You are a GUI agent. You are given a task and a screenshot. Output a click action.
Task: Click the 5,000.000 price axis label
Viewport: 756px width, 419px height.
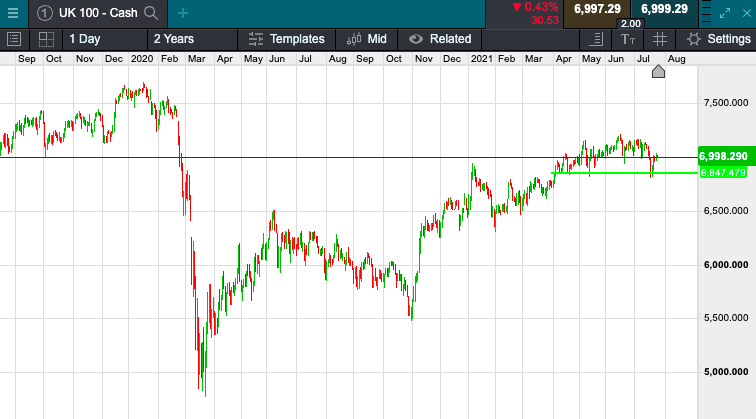pos(726,372)
